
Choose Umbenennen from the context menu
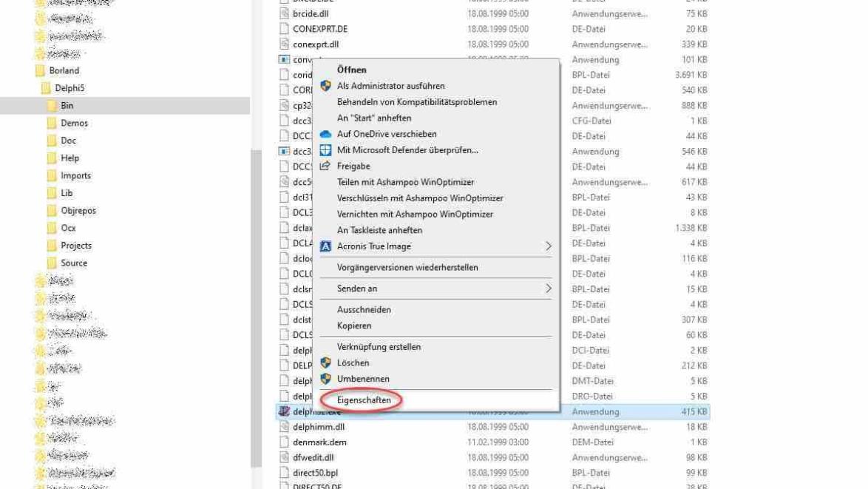(x=362, y=379)
